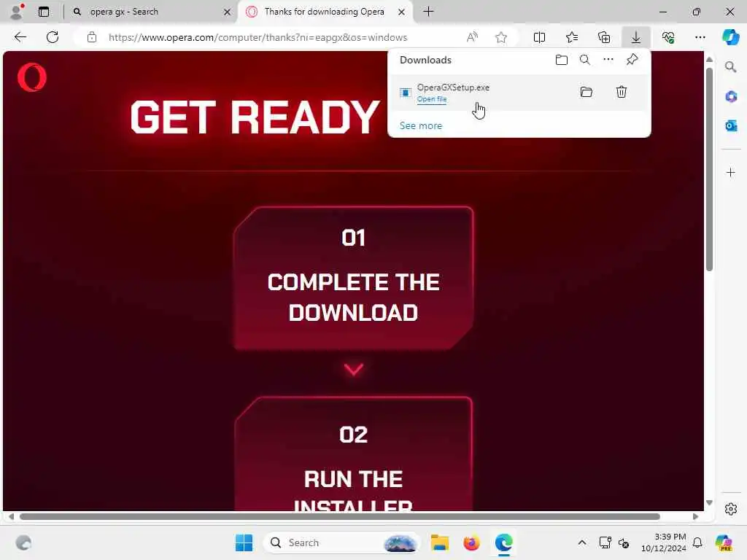This screenshot has width=747, height=560.
Task: Open a new tab with the plus button
Action: [428, 12]
